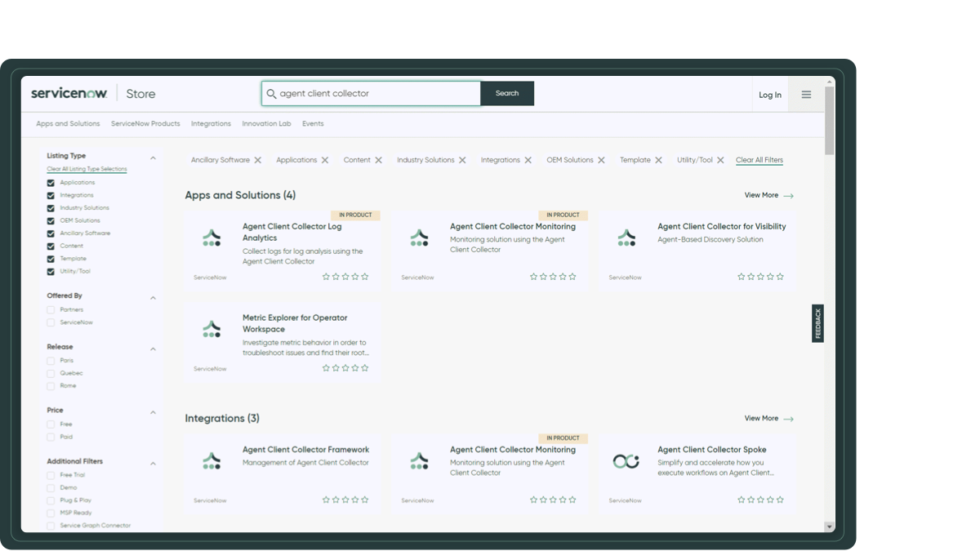Click the Search button
This screenshot has height=551, width=980.
[x=506, y=93]
